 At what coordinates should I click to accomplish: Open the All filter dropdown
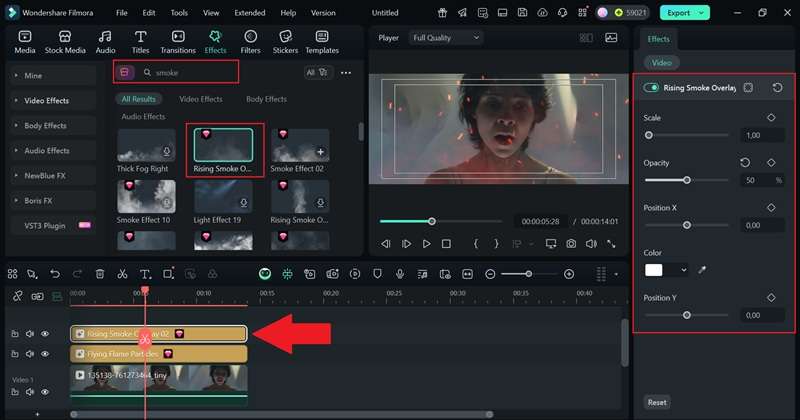(316, 72)
